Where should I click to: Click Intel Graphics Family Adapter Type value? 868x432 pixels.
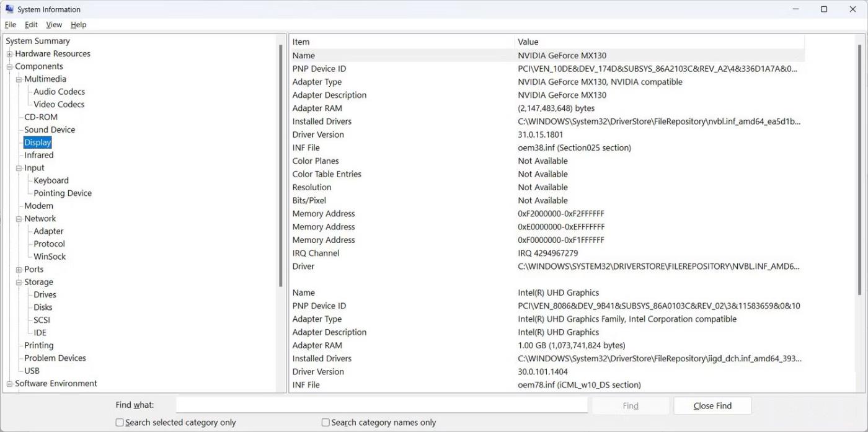[x=627, y=319]
